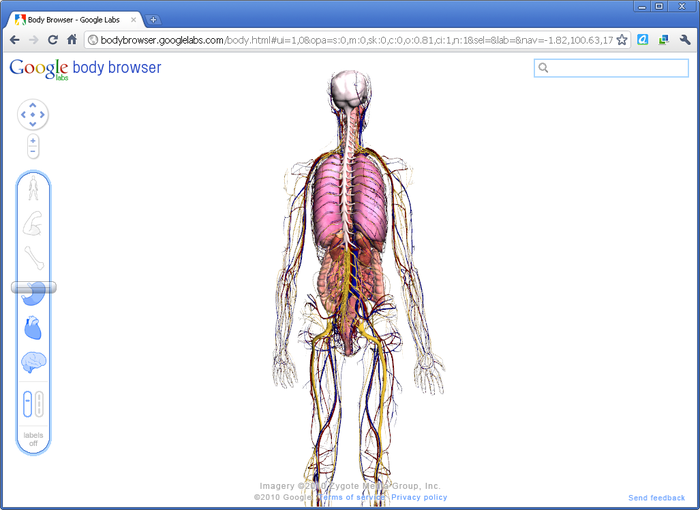Click the body browser search field
The height and width of the screenshot is (510, 700).
[x=611, y=68]
